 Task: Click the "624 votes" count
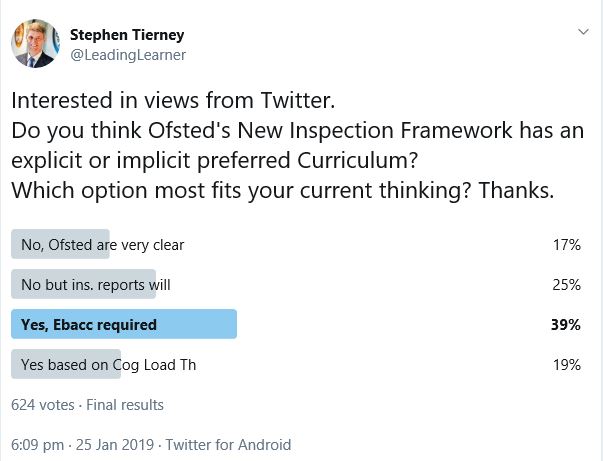[44, 405]
